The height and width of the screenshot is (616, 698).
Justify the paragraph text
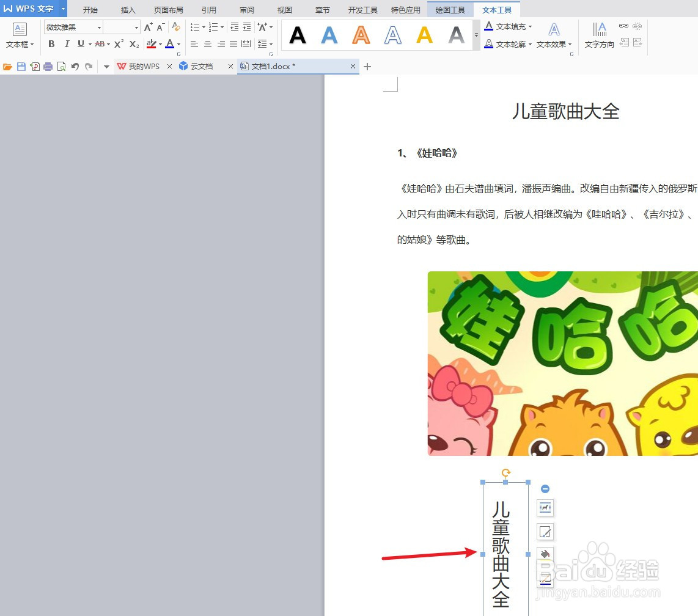pyautogui.click(x=233, y=43)
